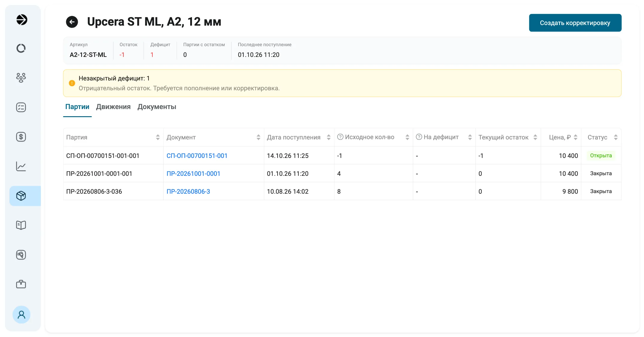Click article value A2-12-ST-ML
Viewport: 644px width, 337px height.
[x=88, y=55]
